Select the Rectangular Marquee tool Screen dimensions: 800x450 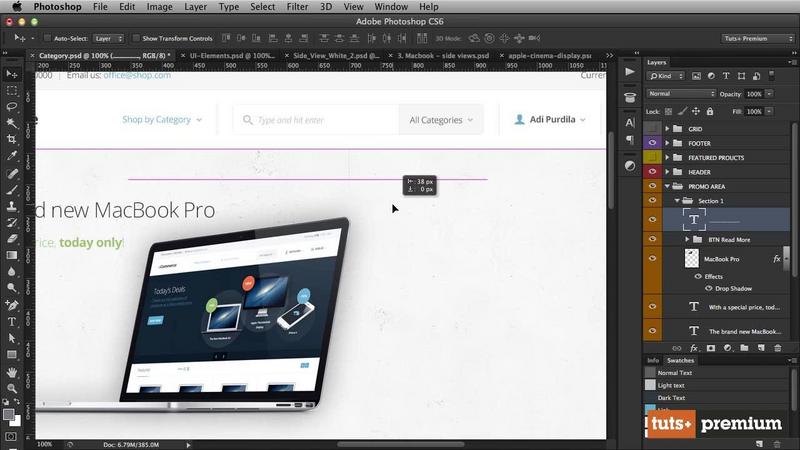click(x=12, y=91)
